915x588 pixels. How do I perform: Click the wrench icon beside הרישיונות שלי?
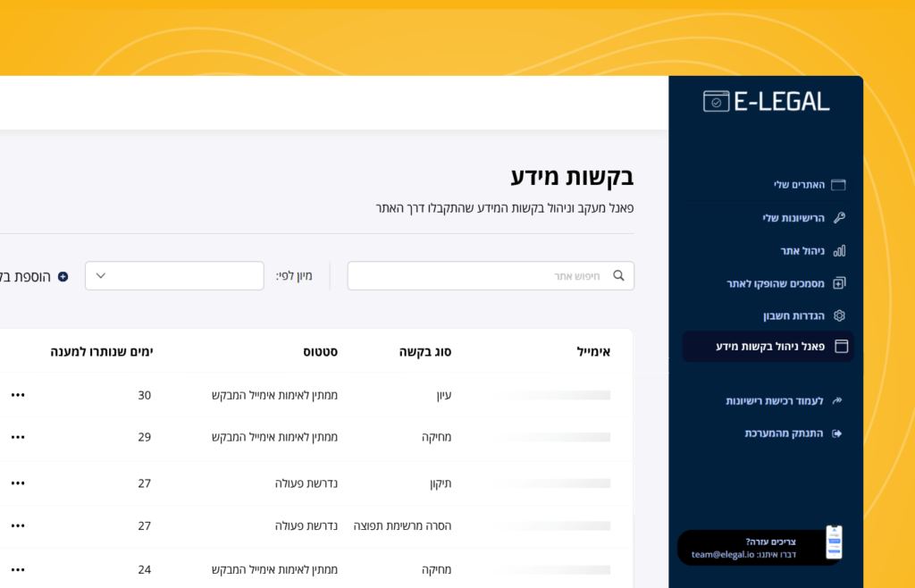tap(838, 217)
